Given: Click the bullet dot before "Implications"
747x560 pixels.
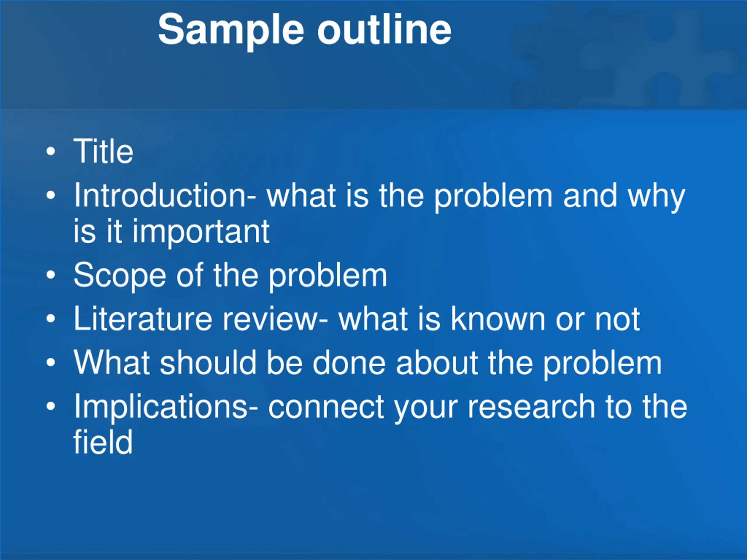Looking at the screenshot, I should click(x=51, y=406).
